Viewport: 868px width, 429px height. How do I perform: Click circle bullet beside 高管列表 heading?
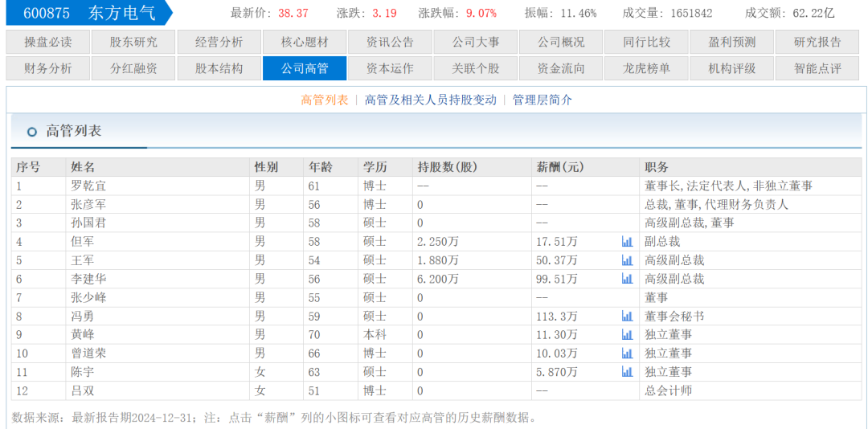pyautogui.click(x=32, y=132)
